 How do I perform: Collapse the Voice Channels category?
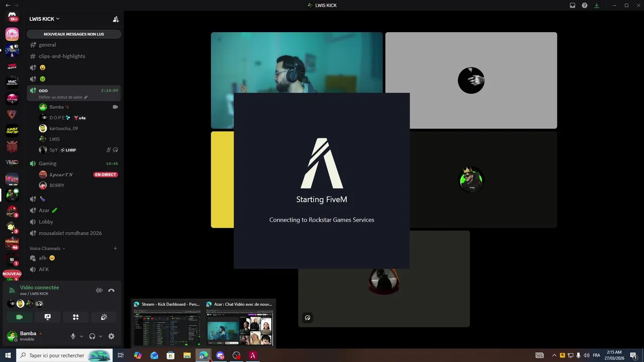coord(47,248)
